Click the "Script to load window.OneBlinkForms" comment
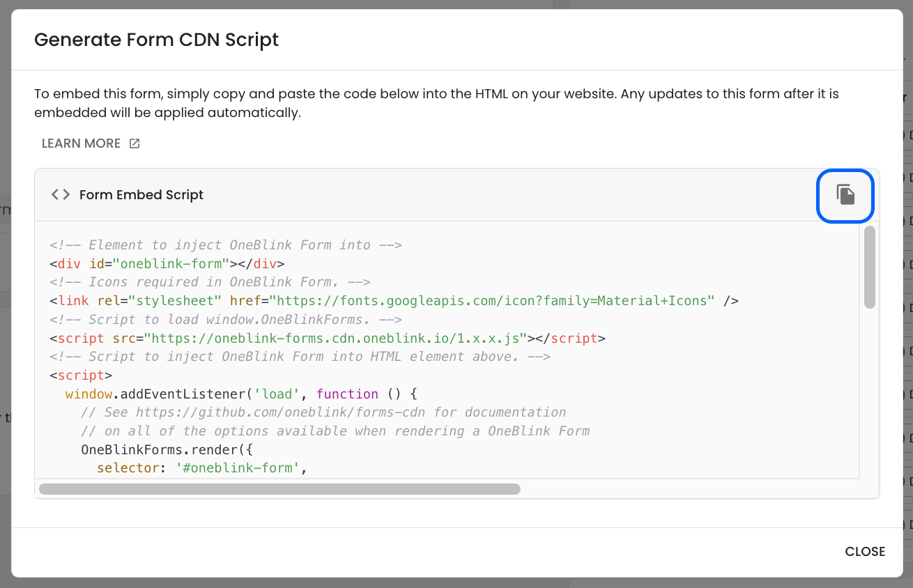Screen dimensions: 913x588 pyautogui.click(x=226, y=320)
